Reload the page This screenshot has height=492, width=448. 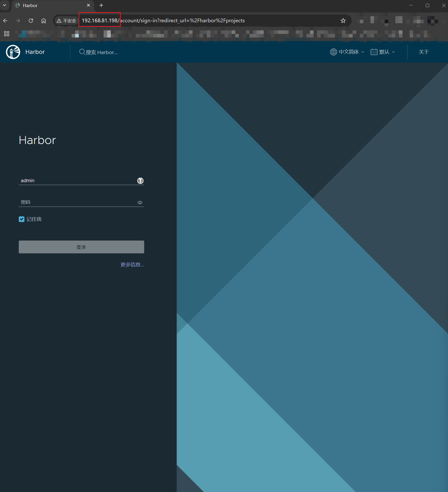click(31, 21)
